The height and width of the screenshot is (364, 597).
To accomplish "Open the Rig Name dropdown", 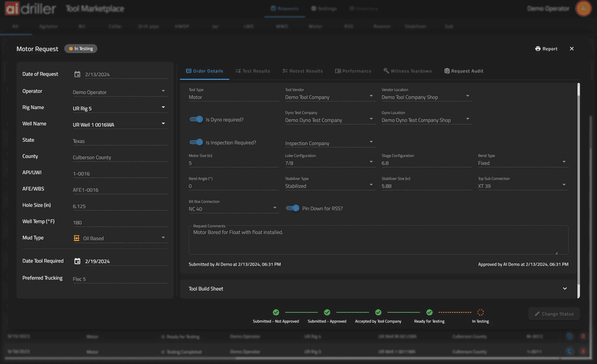I will pyautogui.click(x=163, y=108).
